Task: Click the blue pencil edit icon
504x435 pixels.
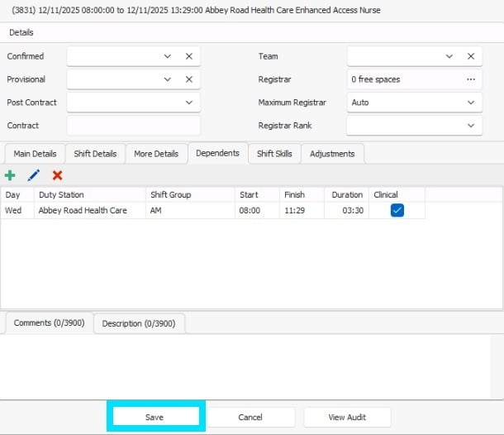Action: [34, 175]
